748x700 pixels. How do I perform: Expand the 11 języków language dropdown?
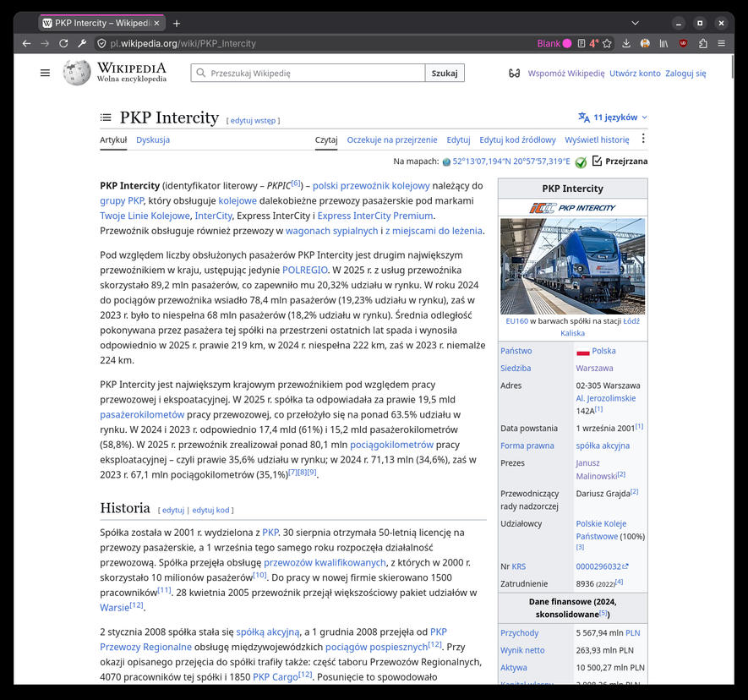(x=613, y=118)
